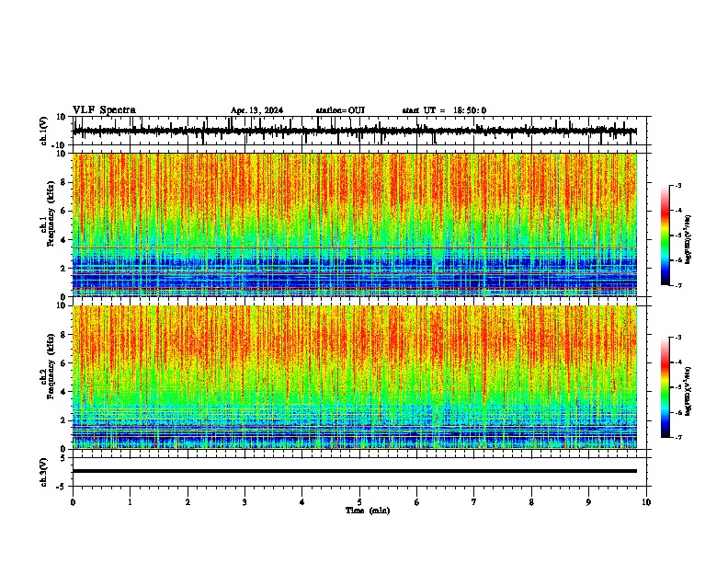Click the time axis tick label "8"
This screenshot has height=563, width=728.
click(531, 502)
